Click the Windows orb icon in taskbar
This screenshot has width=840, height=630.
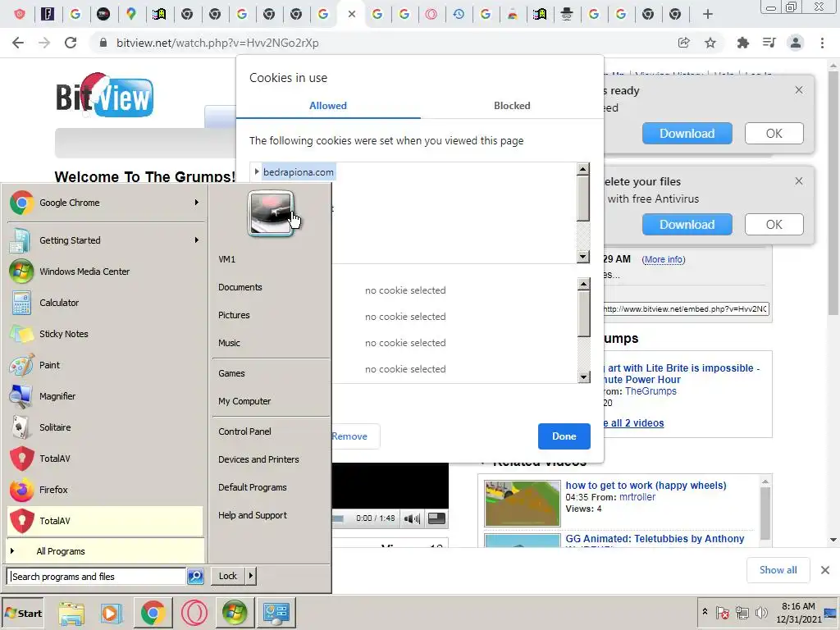[x=235, y=614]
